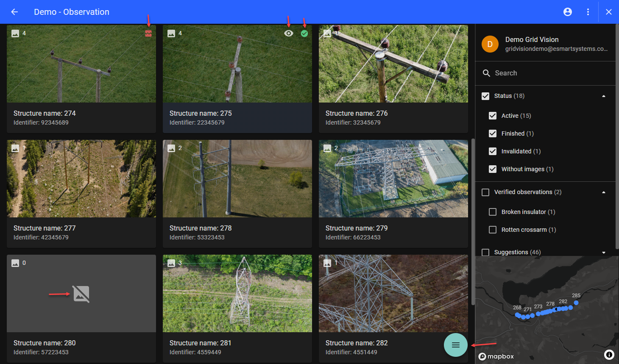Uncheck the Active status filter
Screen dimensions: 619x364
coord(493,116)
